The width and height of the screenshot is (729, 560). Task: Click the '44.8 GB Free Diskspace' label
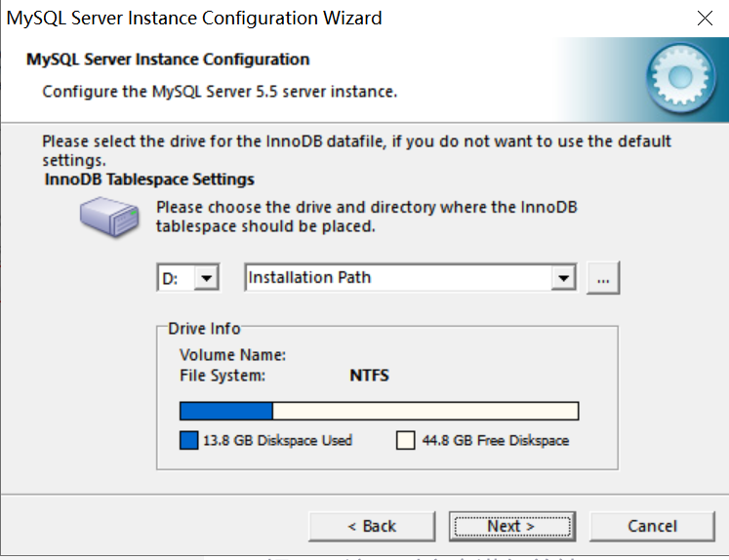tap(496, 440)
